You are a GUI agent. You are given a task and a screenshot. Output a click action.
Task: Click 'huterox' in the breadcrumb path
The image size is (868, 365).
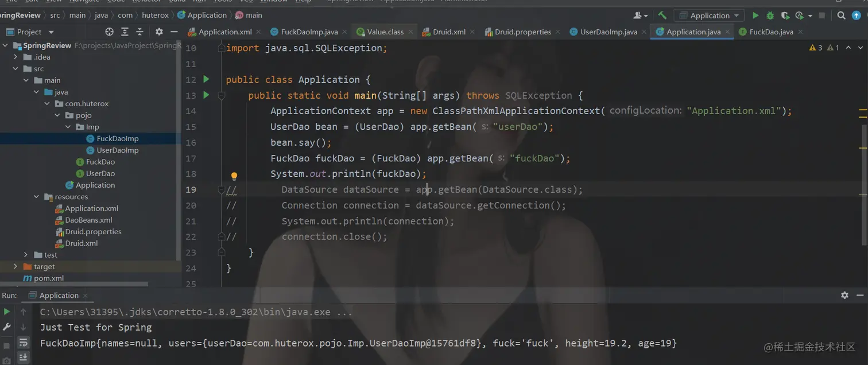[x=155, y=15]
